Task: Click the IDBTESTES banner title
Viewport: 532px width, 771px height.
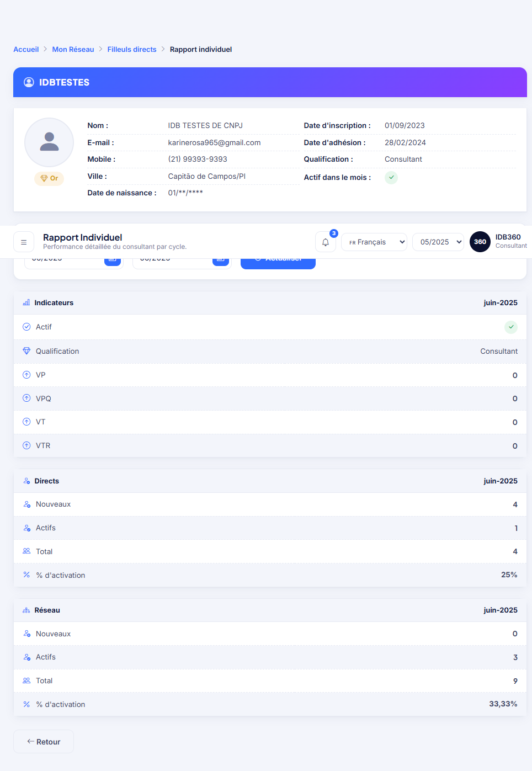Action: pyautogui.click(x=64, y=82)
